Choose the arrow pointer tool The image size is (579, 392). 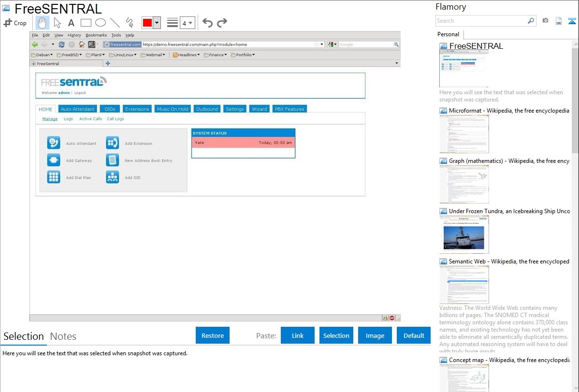[x=57, y=23]
